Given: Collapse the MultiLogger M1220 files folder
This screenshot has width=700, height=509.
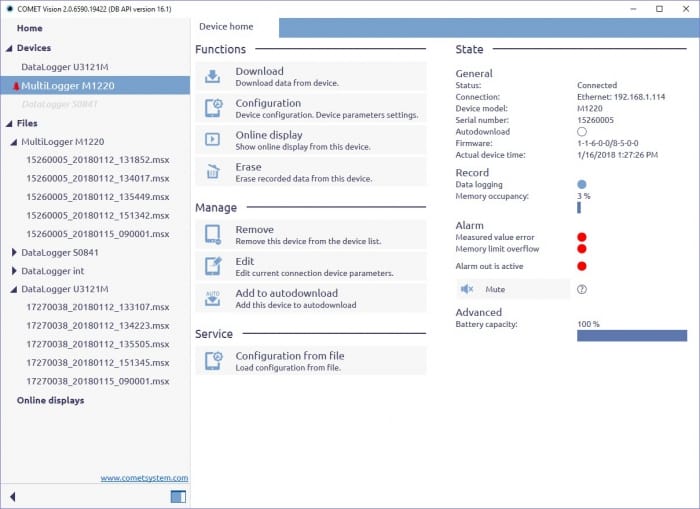Looking at the screenshot, I should [x=14, y=142].
